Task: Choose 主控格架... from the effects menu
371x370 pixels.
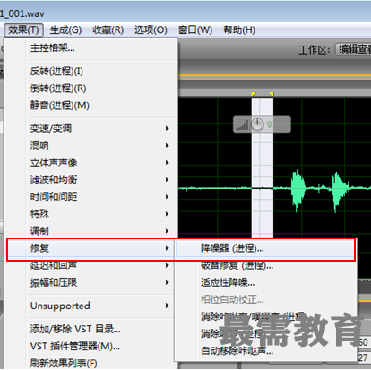Action: click(92, 48)
